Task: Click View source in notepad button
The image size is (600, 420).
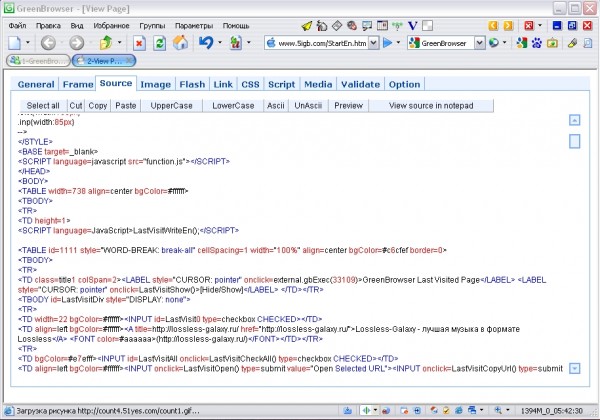Action: (431, 106)
